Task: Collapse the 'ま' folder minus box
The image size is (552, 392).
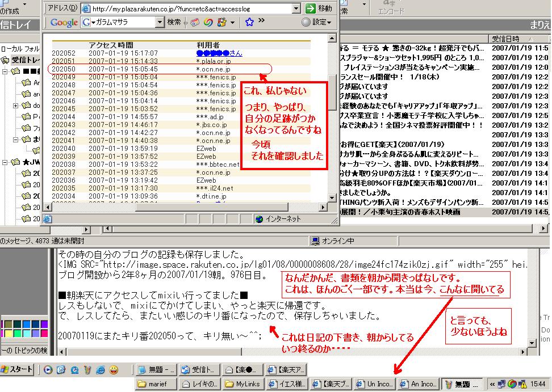Action: click(15, 140)
